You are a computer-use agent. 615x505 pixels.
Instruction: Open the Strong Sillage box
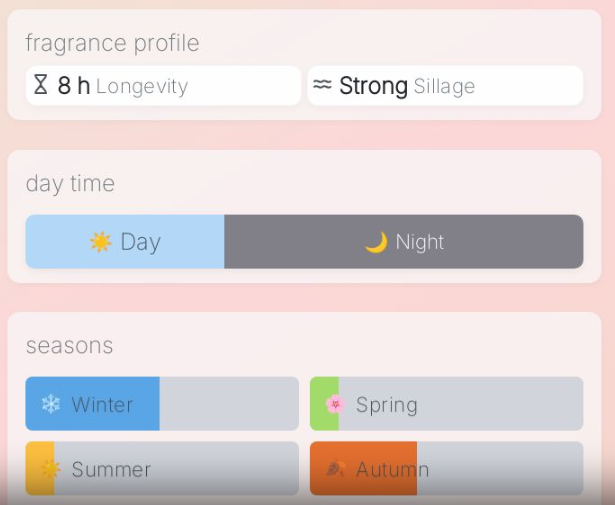[445, 86]
